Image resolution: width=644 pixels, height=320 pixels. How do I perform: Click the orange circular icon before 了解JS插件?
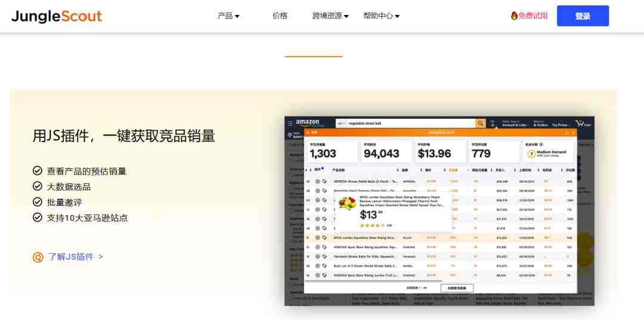click(38, 257)
